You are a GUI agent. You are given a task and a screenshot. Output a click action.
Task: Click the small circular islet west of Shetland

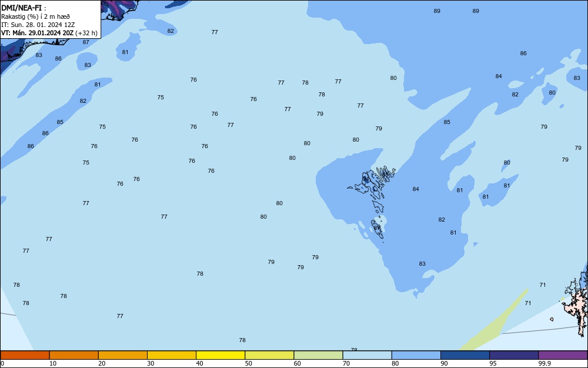(552, 319)
